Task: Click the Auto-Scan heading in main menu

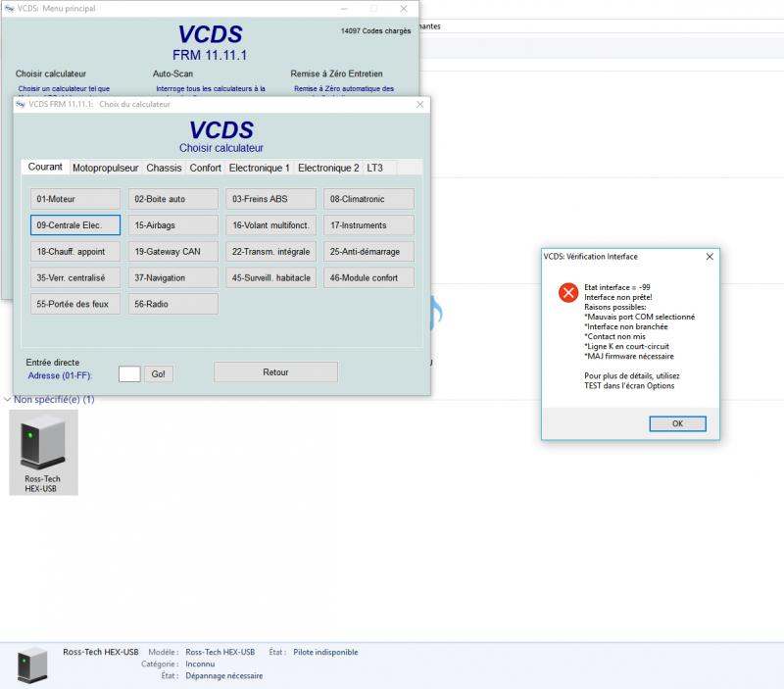Action: click(x=172, y=74)
